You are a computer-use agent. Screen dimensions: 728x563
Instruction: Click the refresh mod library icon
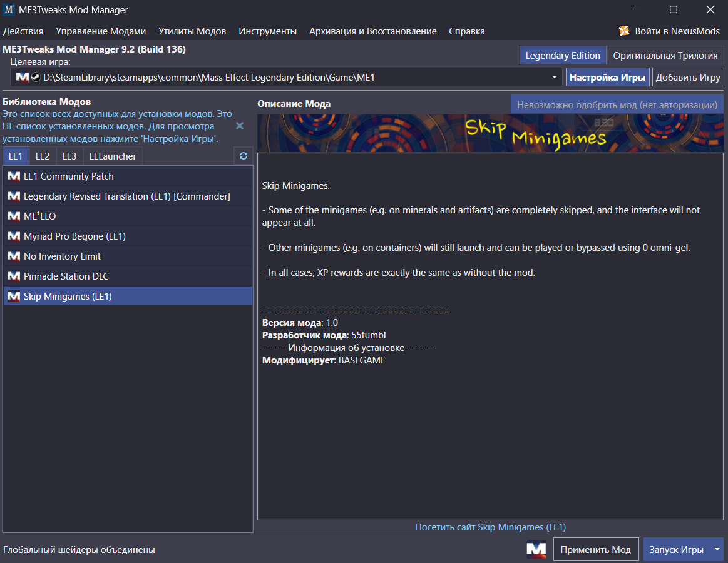coord(244,156)
